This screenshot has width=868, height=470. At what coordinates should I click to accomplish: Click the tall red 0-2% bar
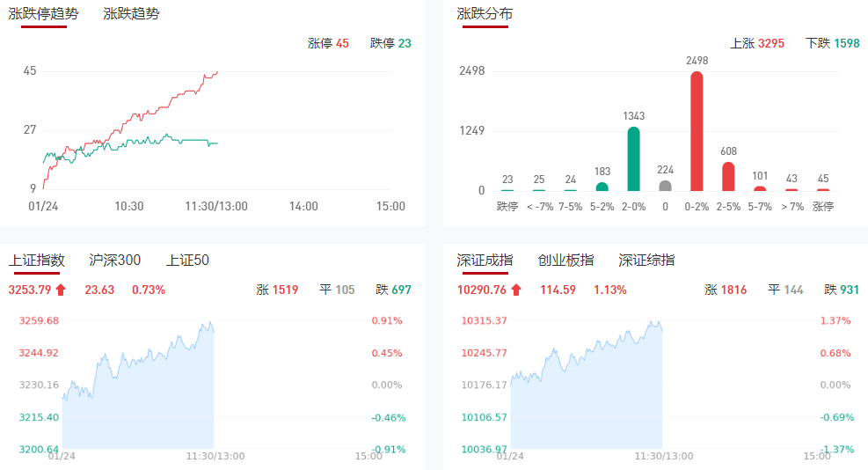(x=697, y=131)
